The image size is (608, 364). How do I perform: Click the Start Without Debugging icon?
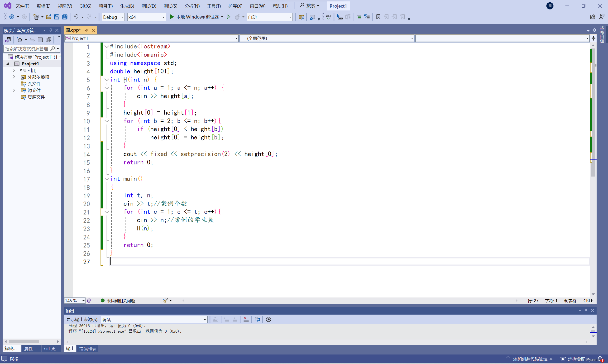coord(228,17)
